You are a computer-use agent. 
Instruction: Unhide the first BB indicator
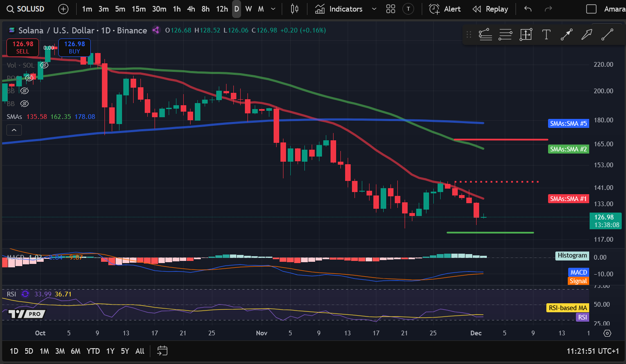[25, 91]
